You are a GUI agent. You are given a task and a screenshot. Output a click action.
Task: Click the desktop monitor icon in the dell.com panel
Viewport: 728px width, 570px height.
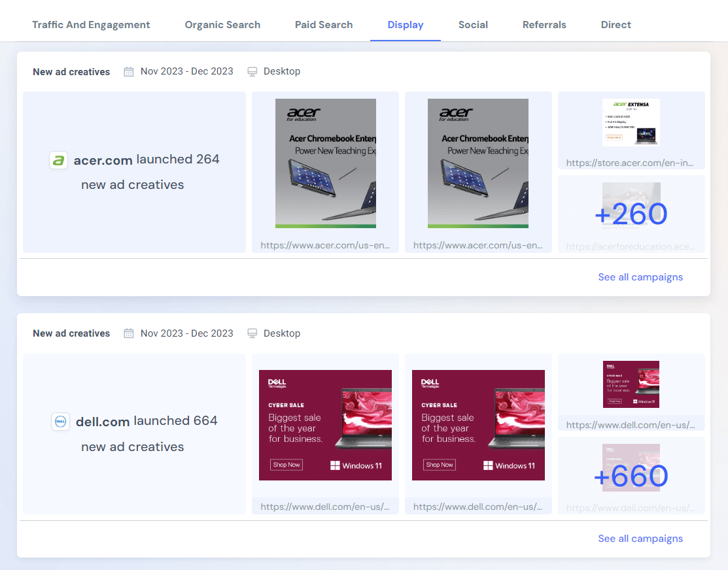[x=252, y=333]
